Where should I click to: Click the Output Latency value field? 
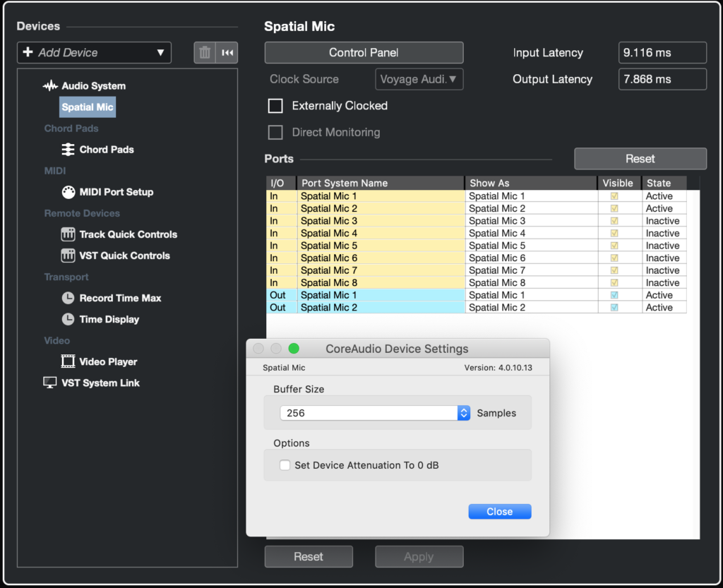[x=662, y=79]
